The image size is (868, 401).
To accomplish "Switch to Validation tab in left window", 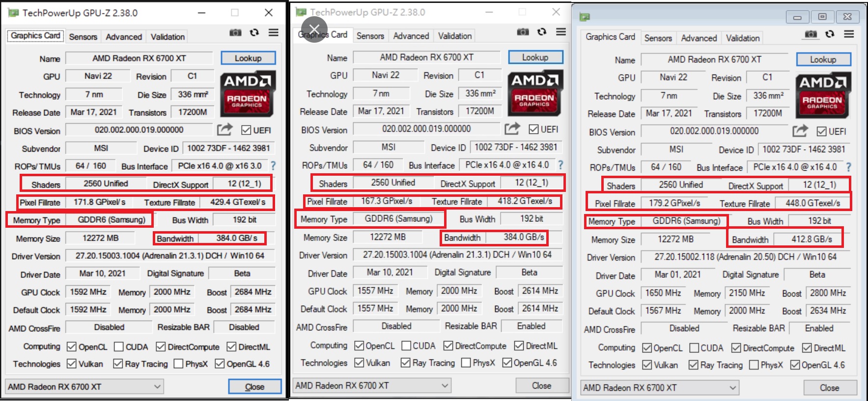I will [x=168, y=37].
